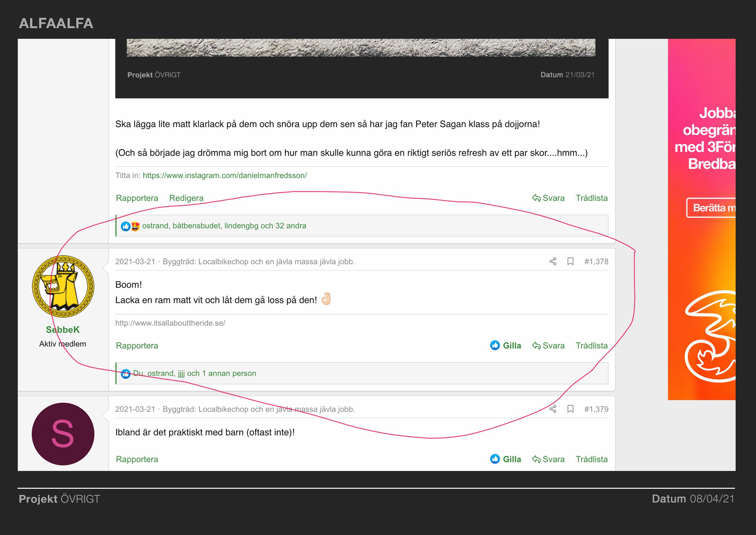Screen dimensions: 756x535
Task: Open 'Du, ostrand, jjjj' reactions list
Action: click(194, 374)
